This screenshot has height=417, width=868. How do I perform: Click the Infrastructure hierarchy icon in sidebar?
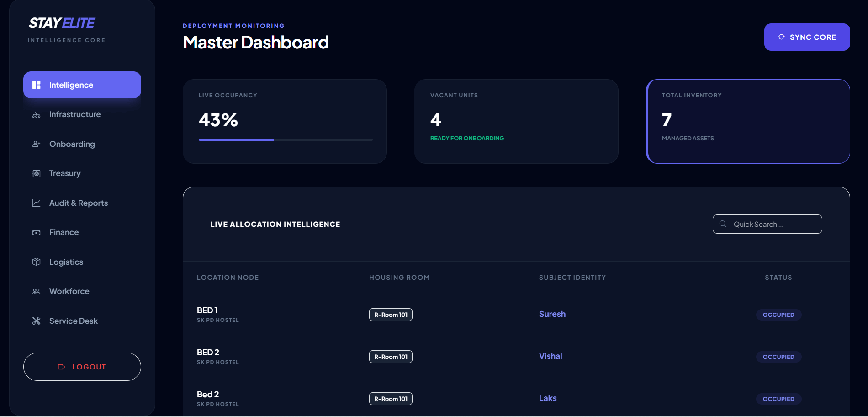pos(37,115)
